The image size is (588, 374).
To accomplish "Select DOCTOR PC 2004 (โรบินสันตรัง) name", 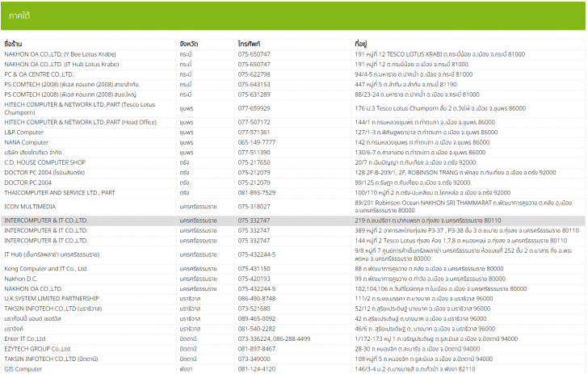I will [x=44, y=173].
